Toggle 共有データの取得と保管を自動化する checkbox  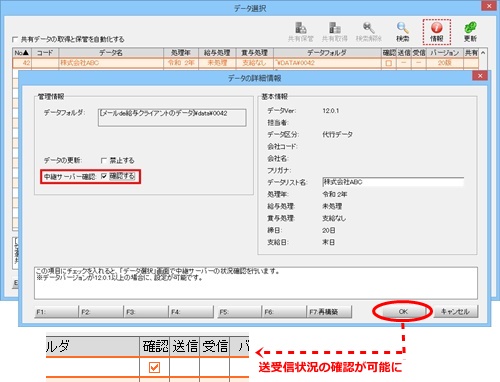tap(15, 39)
